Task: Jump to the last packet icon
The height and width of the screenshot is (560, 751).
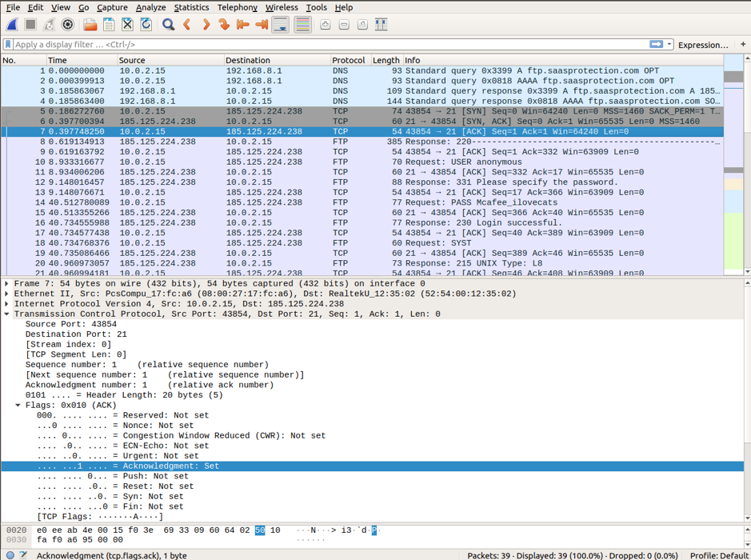Action: click(262, 25)
